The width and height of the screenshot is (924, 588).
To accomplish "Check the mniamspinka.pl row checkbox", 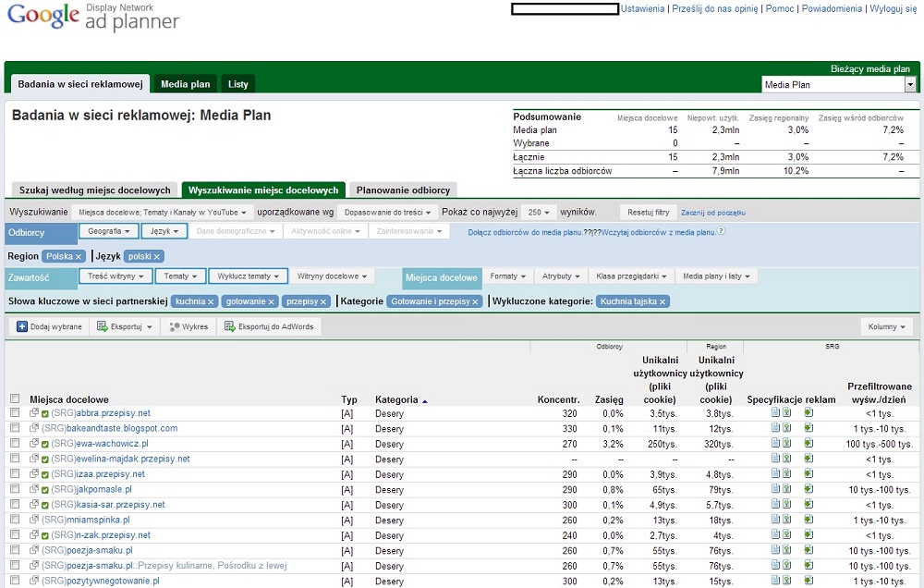I will click(x=15, y=520).
